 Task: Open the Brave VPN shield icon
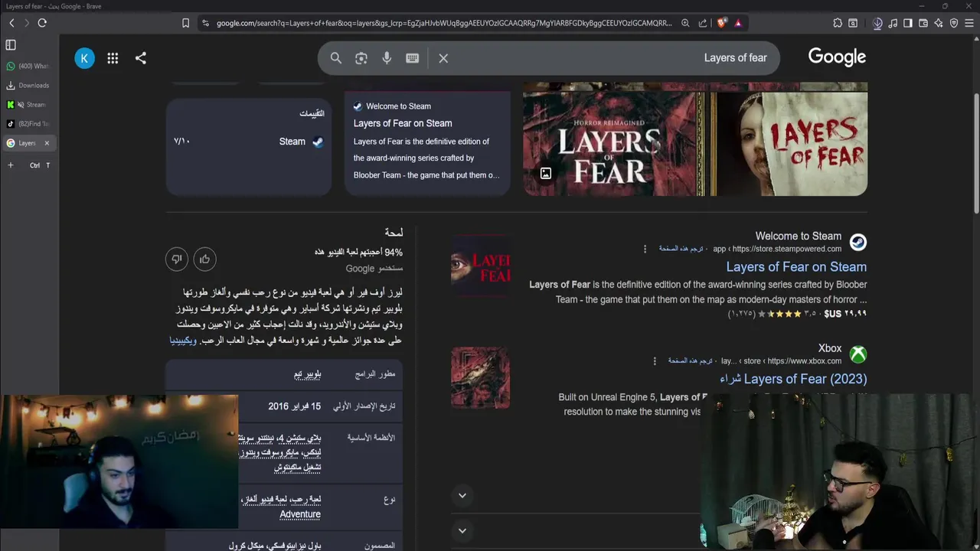tap(954, 23)
